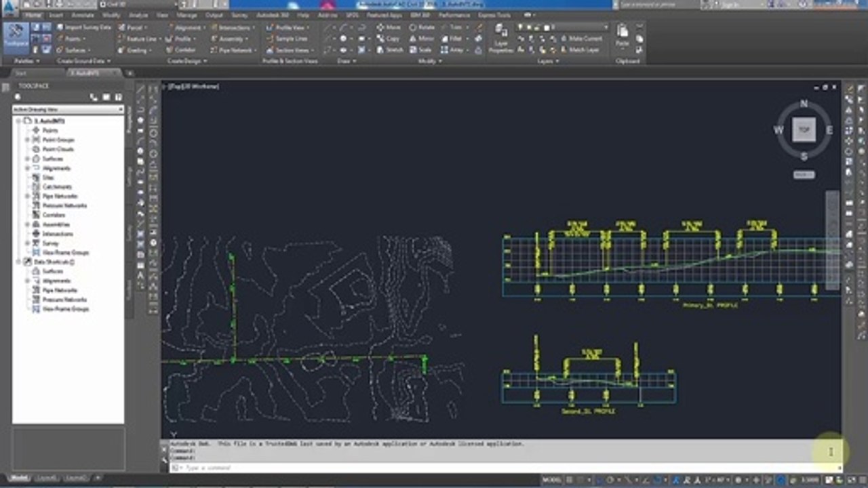Viewport: 868px width, 488px height.
Task: Open the Survey ribbon tab
Action: pos(239,14)
